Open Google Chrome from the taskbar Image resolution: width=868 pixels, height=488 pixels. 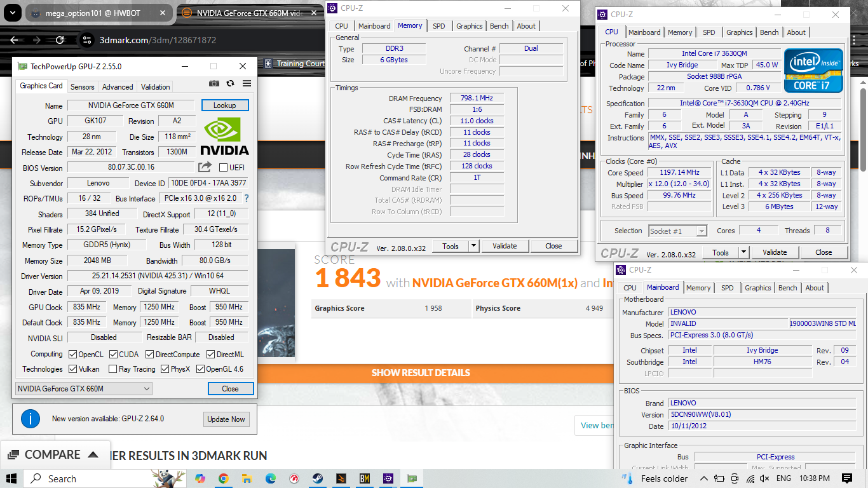(224, 478)
